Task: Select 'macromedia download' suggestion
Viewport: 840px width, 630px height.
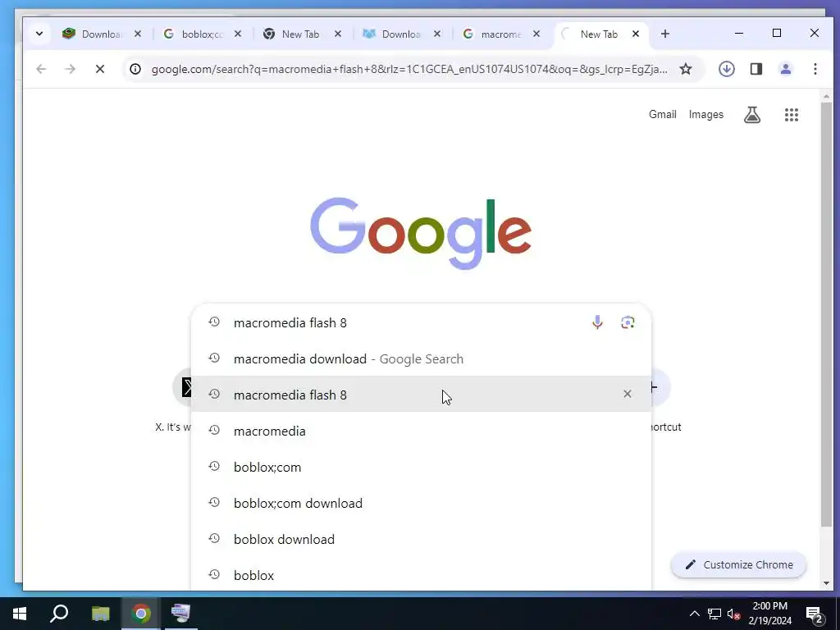Action: tap(421, 358)
